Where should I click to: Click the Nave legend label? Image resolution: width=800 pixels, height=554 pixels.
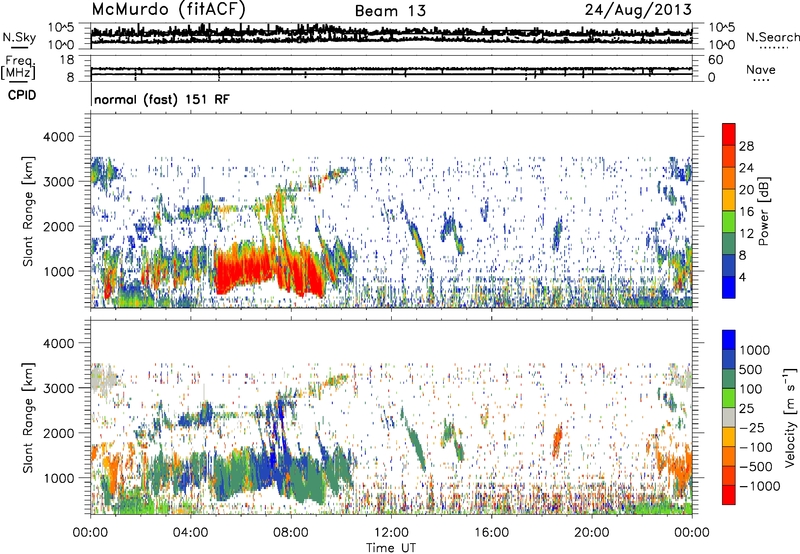(x=761, y=69)
